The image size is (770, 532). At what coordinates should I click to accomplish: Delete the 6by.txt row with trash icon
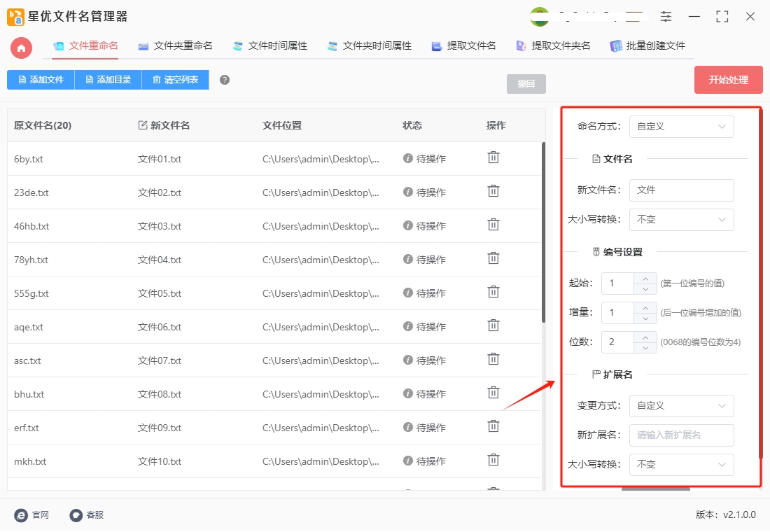(x=493, y=157)
